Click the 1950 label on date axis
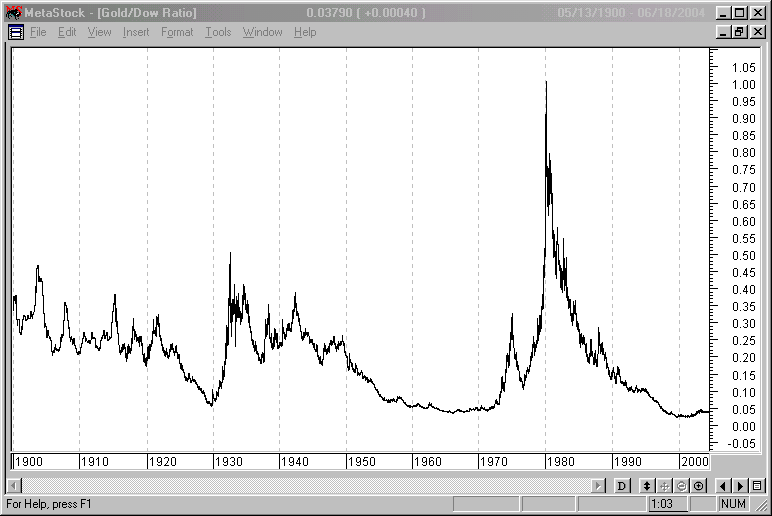Viewport: 772px width, 516px height. pyautogui.click(x=362, y=462)
